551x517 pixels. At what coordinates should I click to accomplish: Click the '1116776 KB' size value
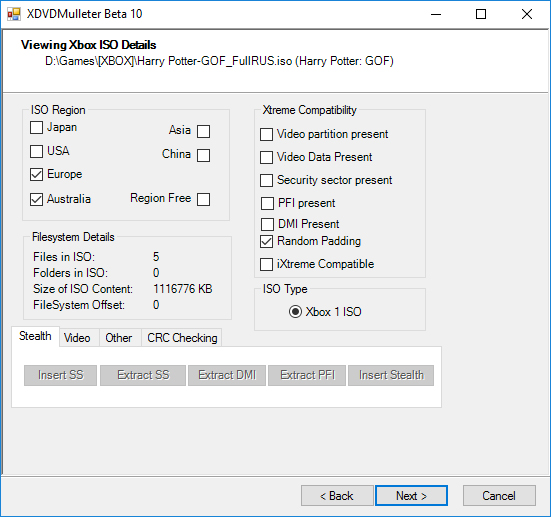coord(183,289)
